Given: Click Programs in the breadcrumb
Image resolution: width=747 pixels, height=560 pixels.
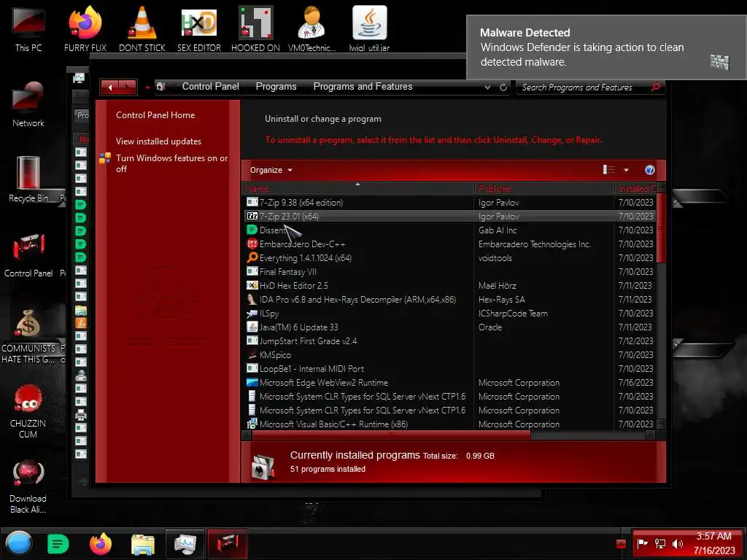Looking at the screenshot, I should [x=276, y=86].
